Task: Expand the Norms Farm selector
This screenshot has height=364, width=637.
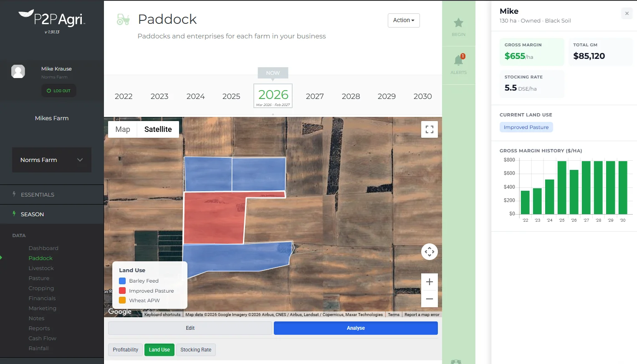Action: [x=51, y=160]
